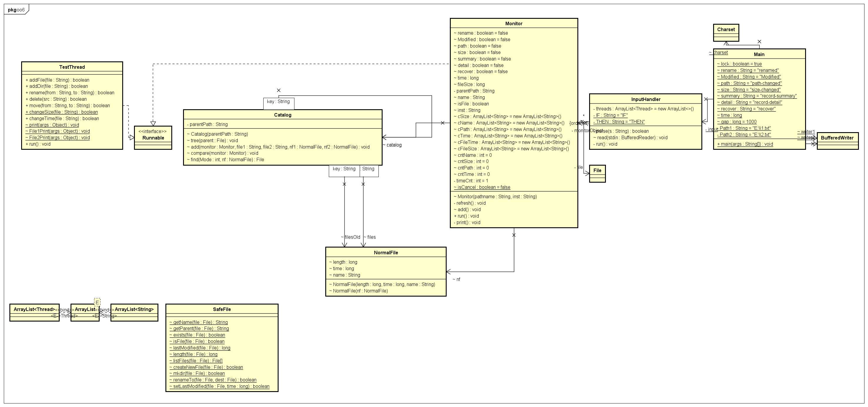The image size is (868, 407).
Task: Click Main attribute Path2 : String
Action: [x=744, y=135]
